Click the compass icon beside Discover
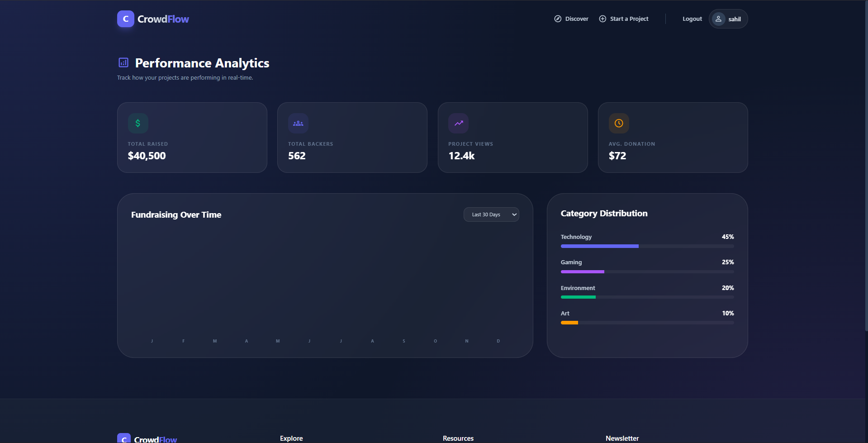 point(558,19)
